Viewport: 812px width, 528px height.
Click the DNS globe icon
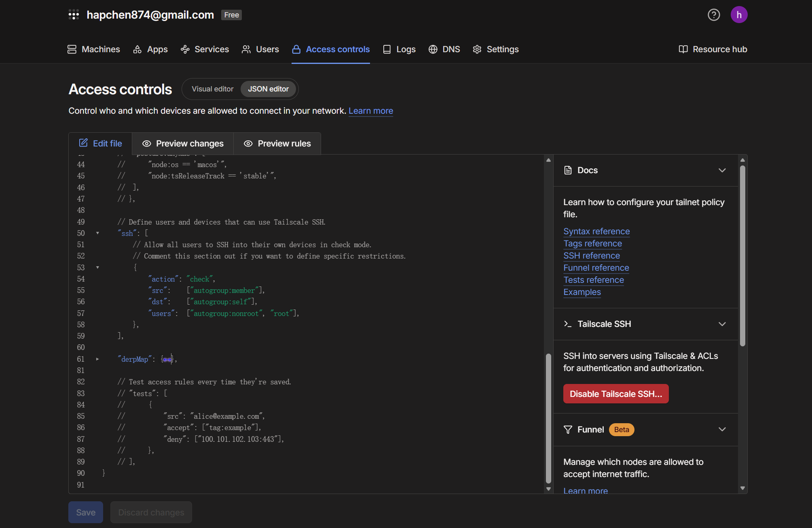pos(433,49)
